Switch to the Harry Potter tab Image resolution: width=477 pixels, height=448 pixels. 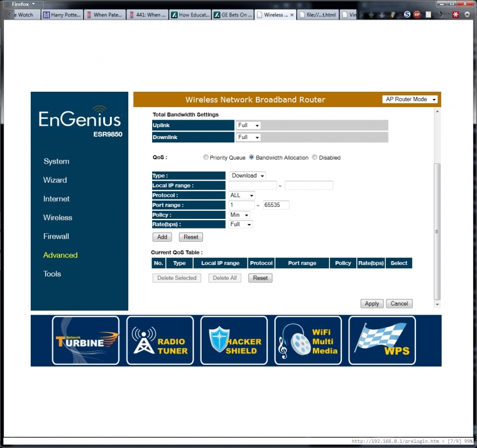62,15
